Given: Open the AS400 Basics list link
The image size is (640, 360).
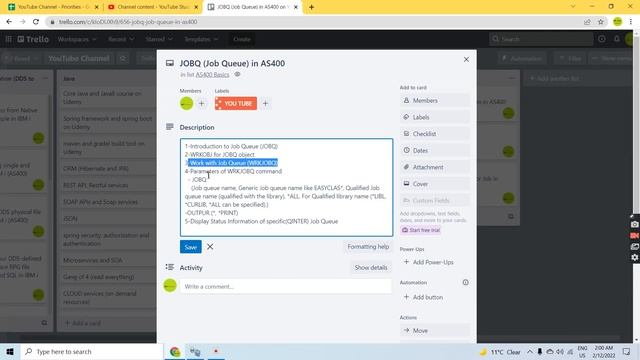Looking at the screenshot, I should point(212,75).
